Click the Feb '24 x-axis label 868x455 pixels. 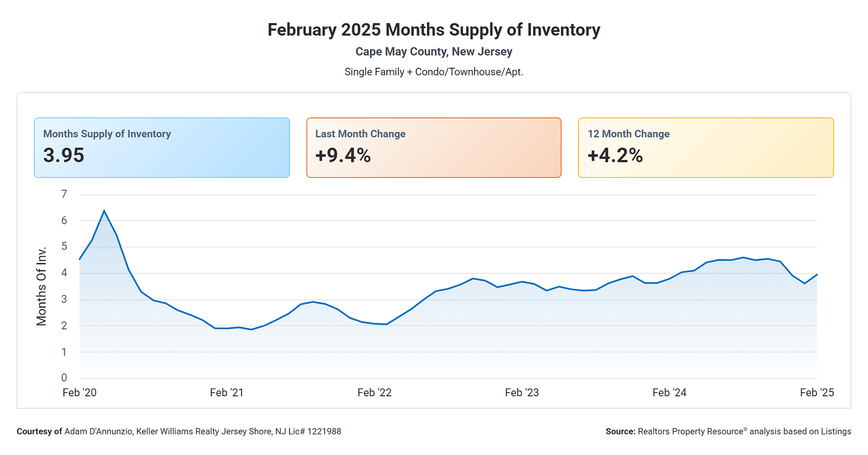click(x=669, y=393)
